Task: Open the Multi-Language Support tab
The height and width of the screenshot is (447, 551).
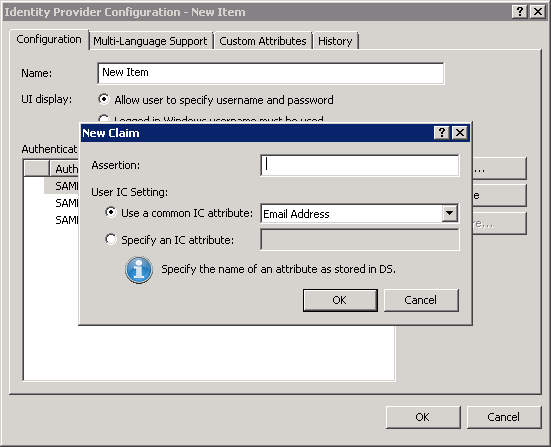Action: click(150, 41)
